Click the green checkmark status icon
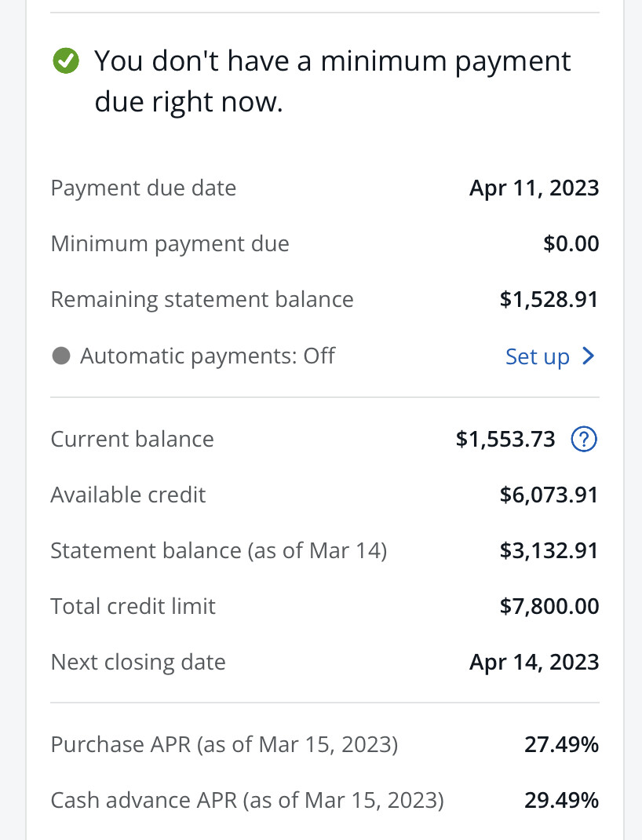This screenshot has height=840, width=642. [66, 60]
